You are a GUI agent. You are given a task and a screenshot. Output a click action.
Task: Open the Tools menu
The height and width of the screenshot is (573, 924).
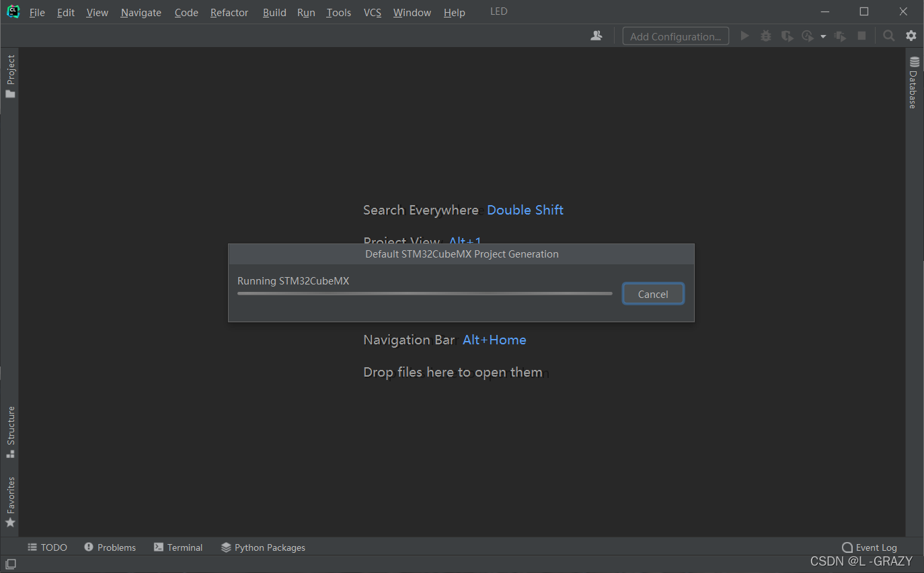coord(339,12)
